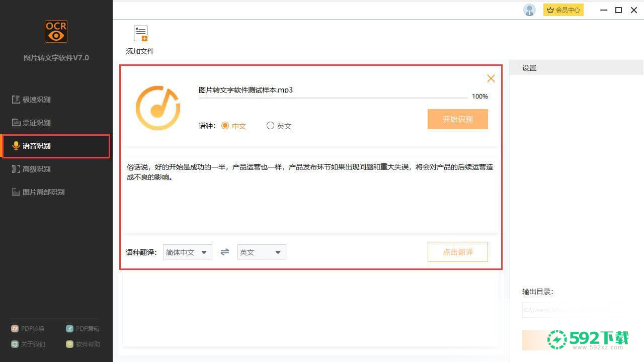Expand the 英文 target language dropdown

coord(262,252)
